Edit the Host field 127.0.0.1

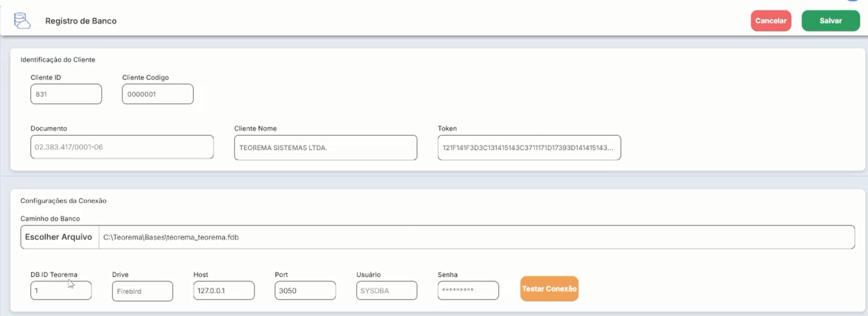(x=224, y=291)
